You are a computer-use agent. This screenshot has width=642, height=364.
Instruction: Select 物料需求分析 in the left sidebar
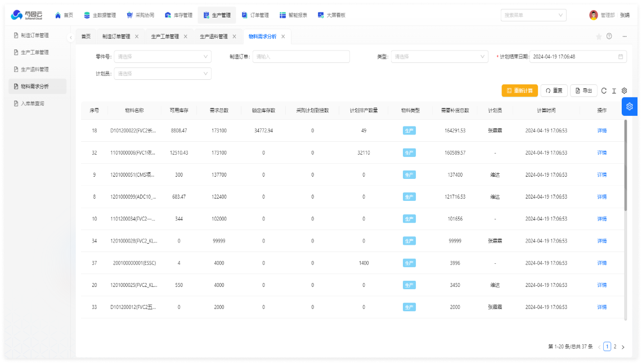[37, 87]
